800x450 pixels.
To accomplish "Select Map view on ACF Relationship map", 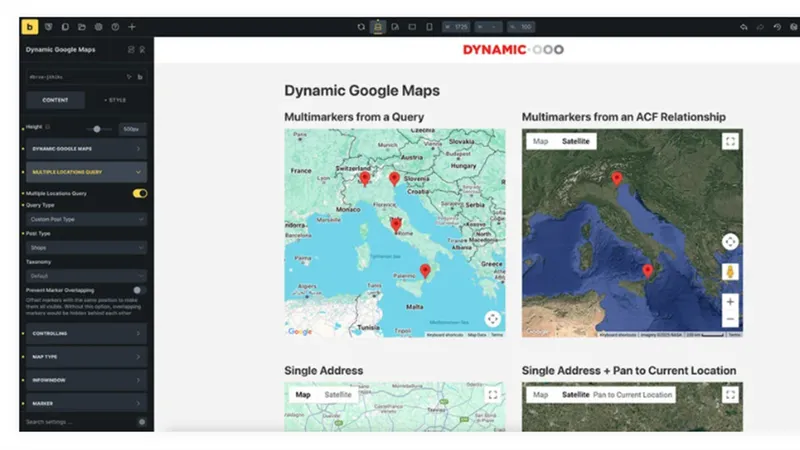I will click(540, 141).
